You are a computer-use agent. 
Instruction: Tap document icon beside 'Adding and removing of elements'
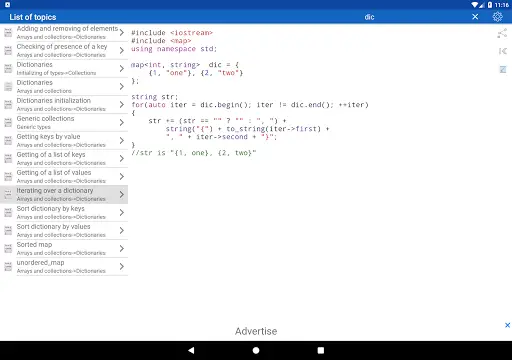pos(8,33)
